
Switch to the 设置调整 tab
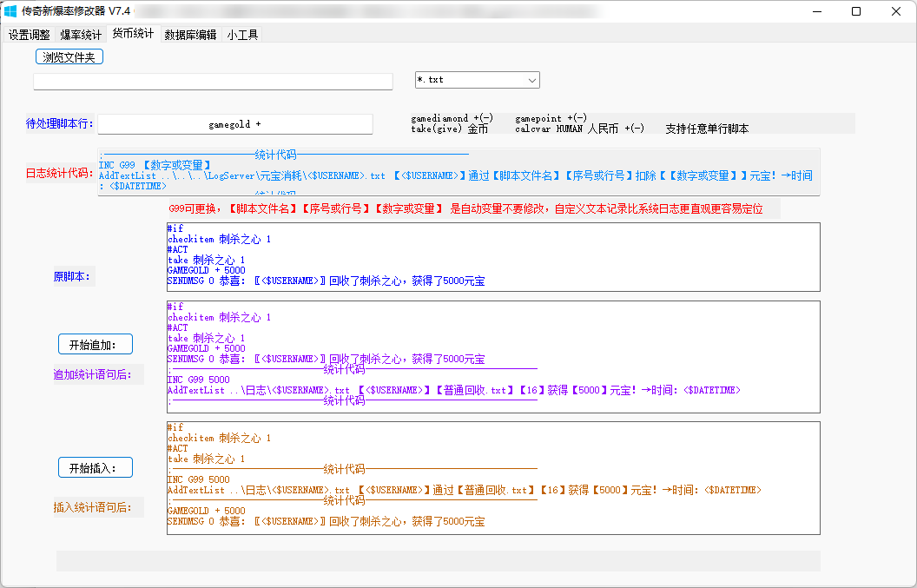coord(30,35)
